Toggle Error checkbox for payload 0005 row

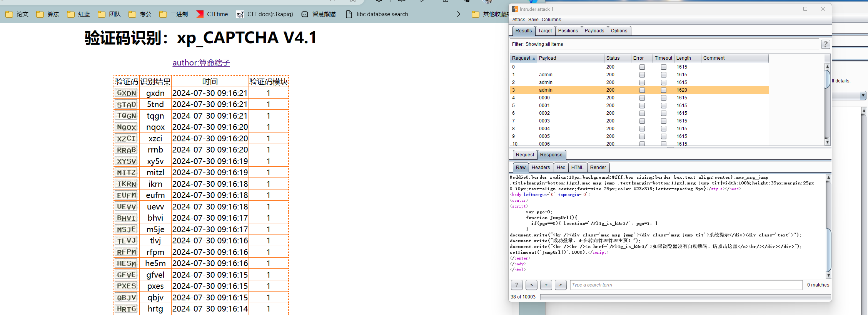[642, 136]
